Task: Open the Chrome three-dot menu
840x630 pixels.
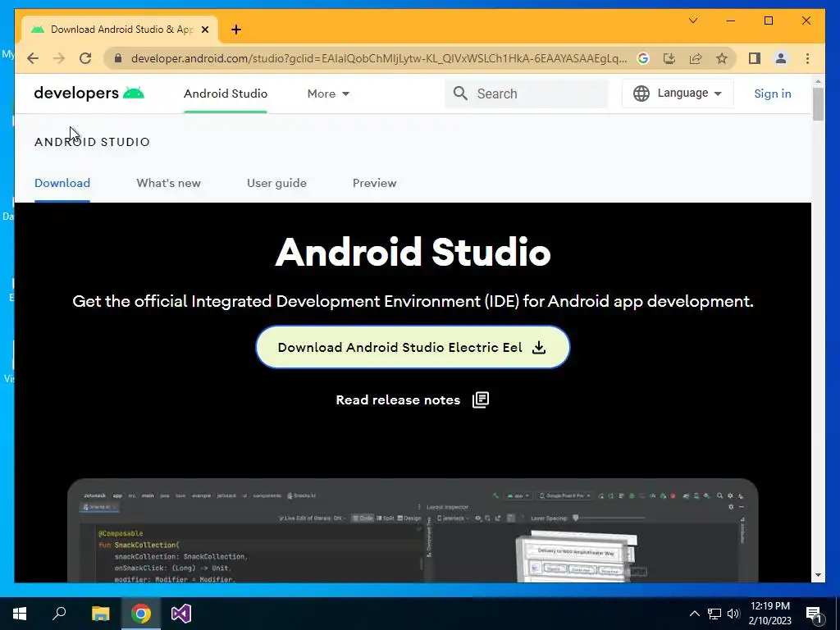Action: (x=807, y=58)
